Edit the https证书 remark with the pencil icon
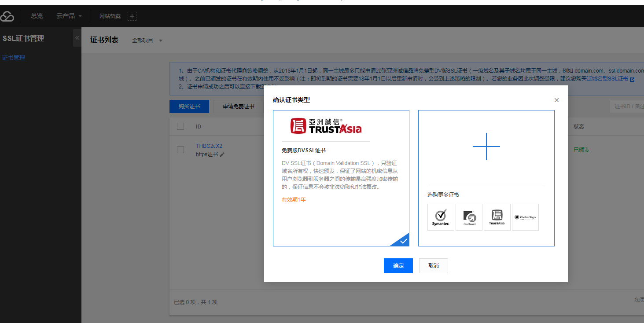Screen dimensions: 644x323 (x=222, y=154)
